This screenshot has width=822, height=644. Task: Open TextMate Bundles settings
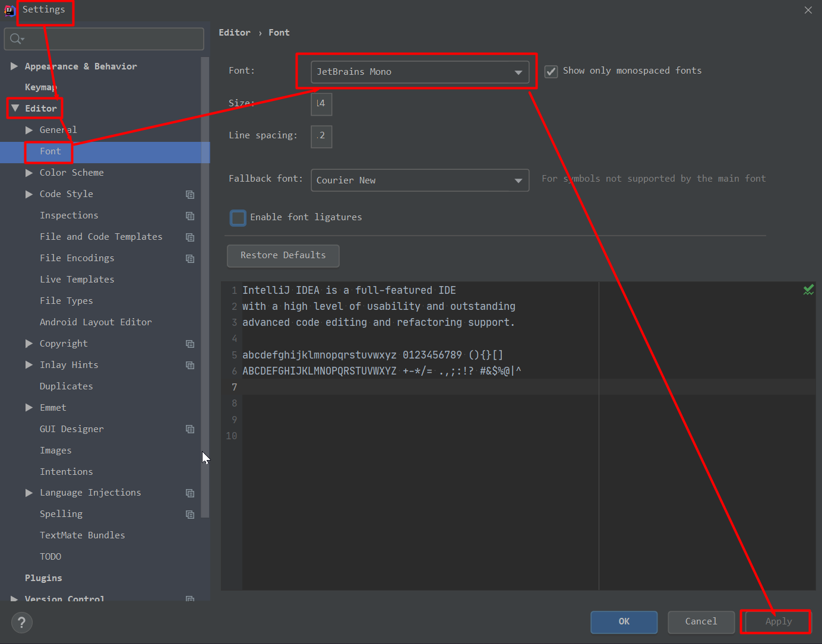tap(83, 535)
